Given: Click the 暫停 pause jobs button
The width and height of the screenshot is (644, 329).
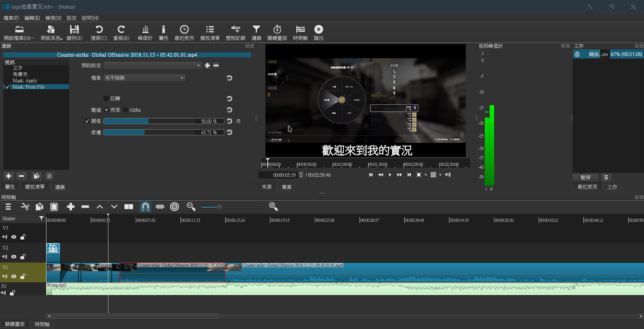Looking at the screenshot, I should click(x=586, y=177).
